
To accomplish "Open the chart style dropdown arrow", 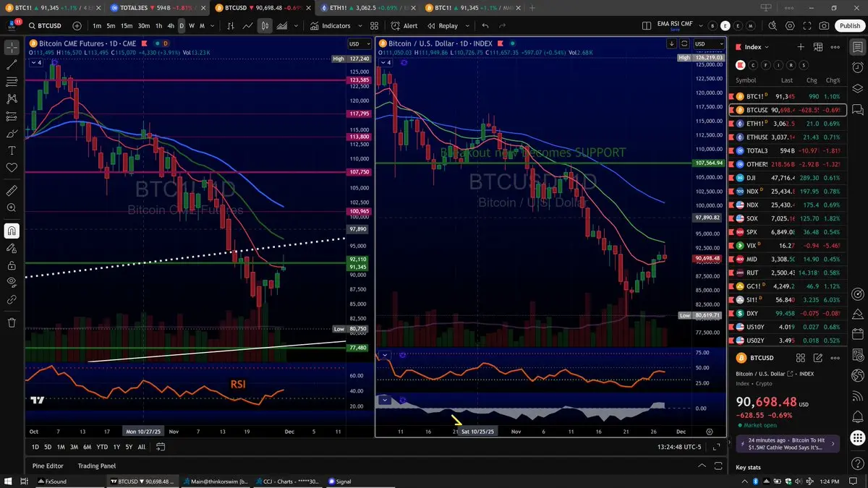I will coord(296,25).
